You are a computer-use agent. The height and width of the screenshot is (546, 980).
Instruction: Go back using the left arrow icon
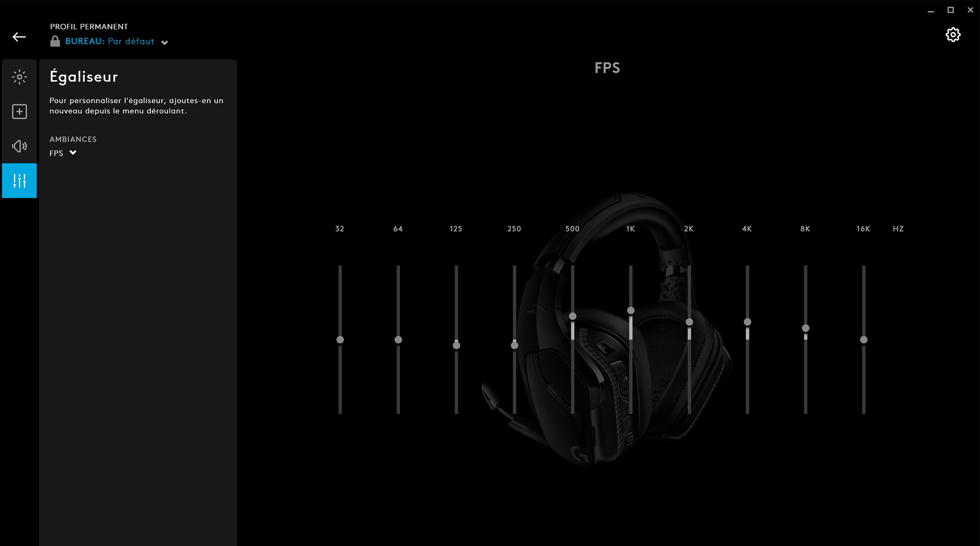click(x=19, y=37)
